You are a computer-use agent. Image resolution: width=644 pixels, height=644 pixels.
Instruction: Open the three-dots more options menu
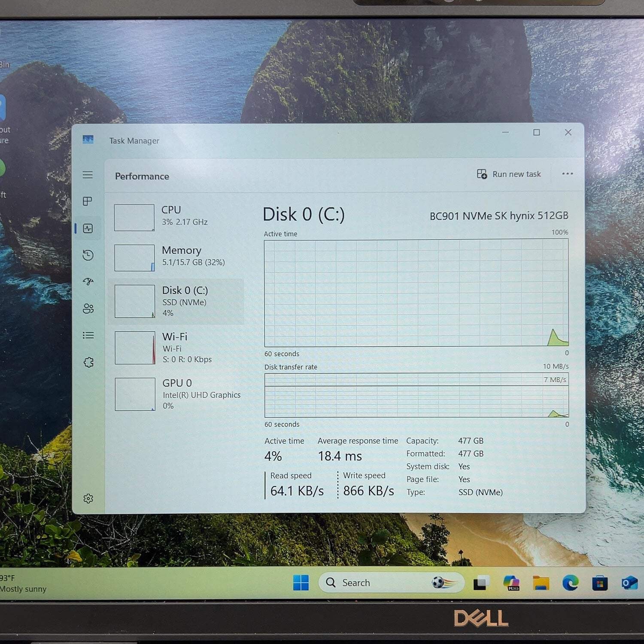click(x=568, y=173)
